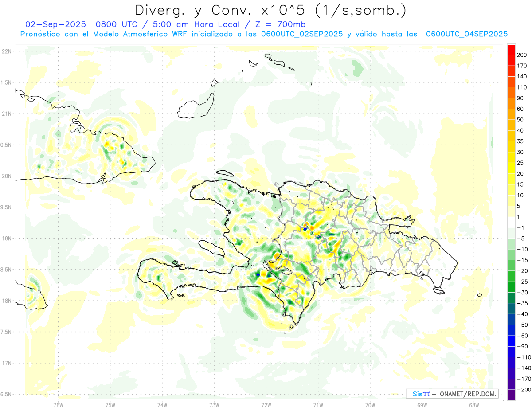Click the 69W longitude label

[422, 405]
